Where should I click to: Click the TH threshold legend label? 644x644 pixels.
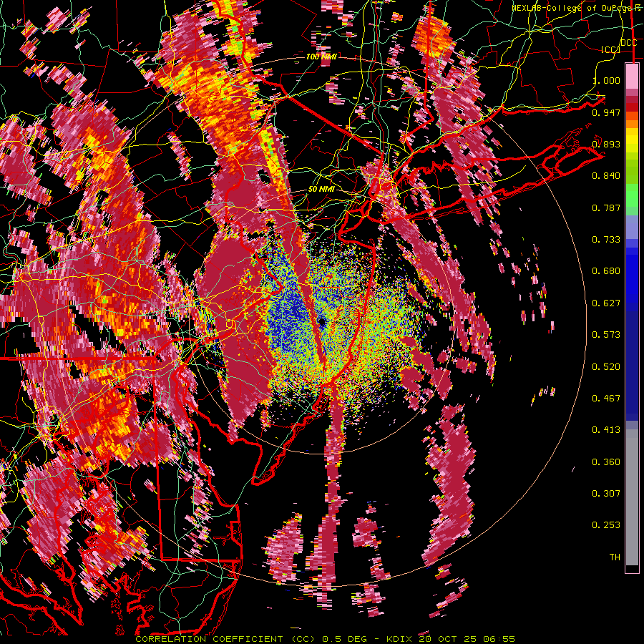tap(615, 557)
